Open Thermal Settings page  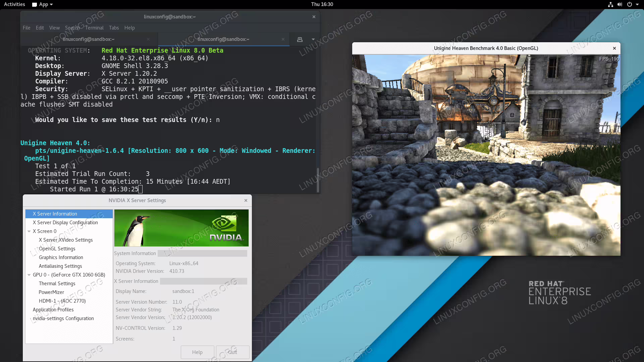tap(57, 284)
